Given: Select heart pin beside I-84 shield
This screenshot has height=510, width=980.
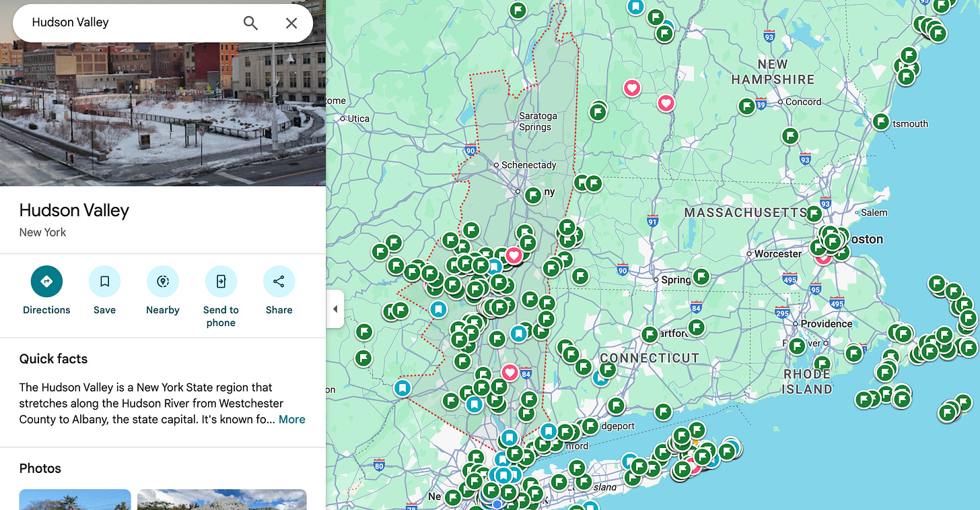Looking at the screenshot, I should 510,372.
